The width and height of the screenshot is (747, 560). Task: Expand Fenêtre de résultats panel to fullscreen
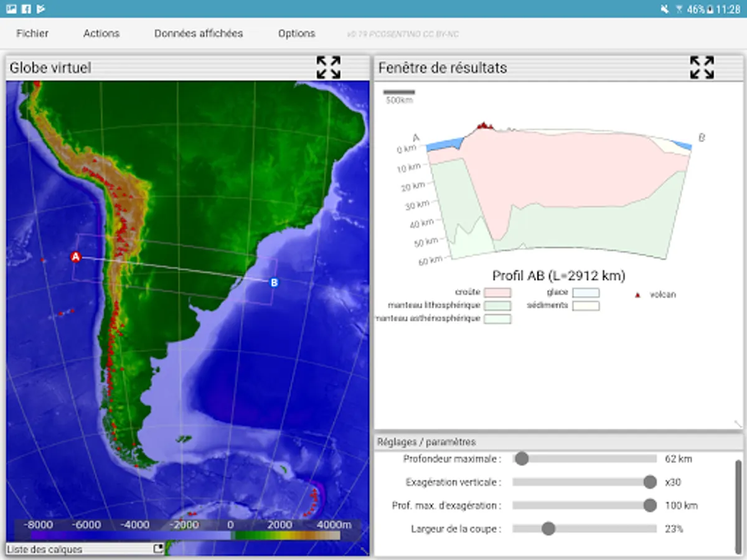click(702, 67)
